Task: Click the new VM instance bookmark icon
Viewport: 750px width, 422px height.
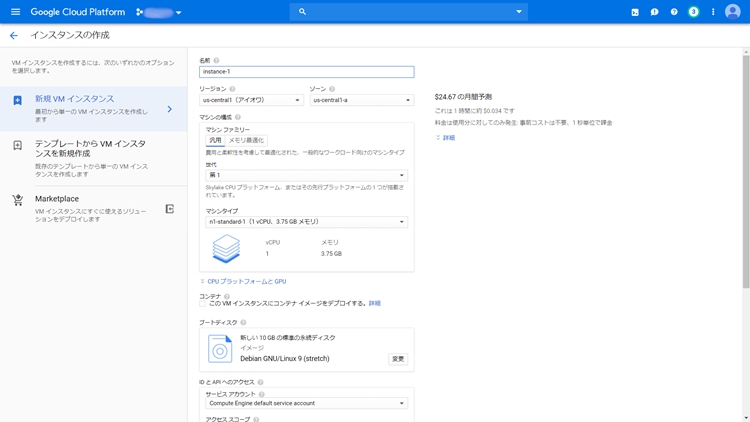Action: click(18, 100)
